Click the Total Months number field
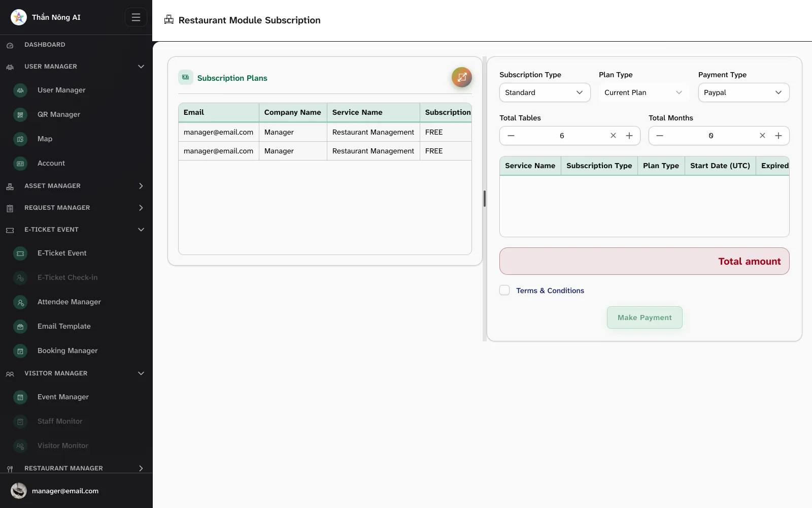812x508 pixels. coord(711,136)
